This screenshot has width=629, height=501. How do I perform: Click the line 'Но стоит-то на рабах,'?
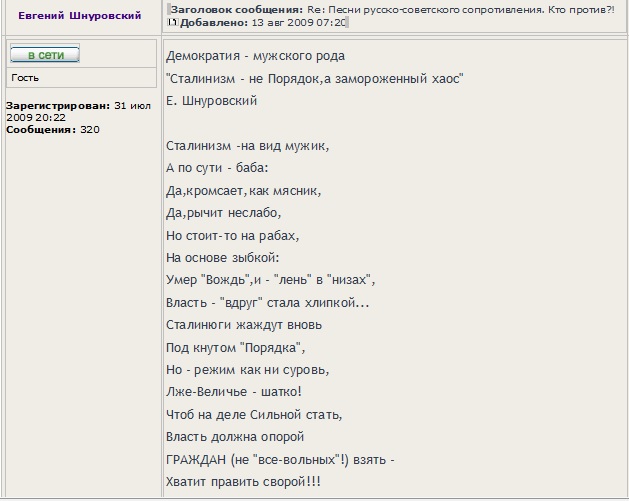pos(232,235)
